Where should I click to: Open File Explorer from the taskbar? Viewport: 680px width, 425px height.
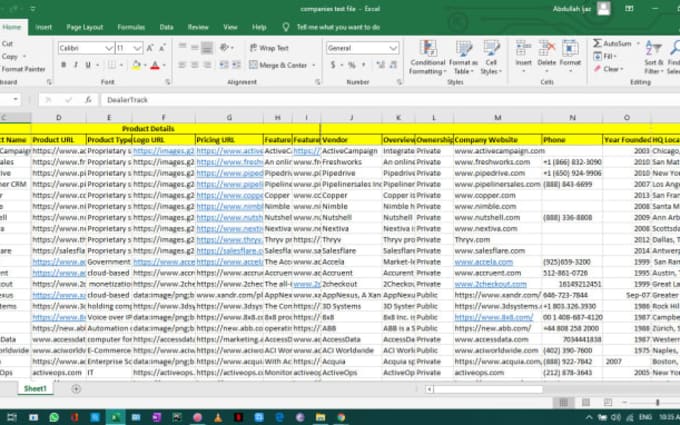click(x=320, y=417)
